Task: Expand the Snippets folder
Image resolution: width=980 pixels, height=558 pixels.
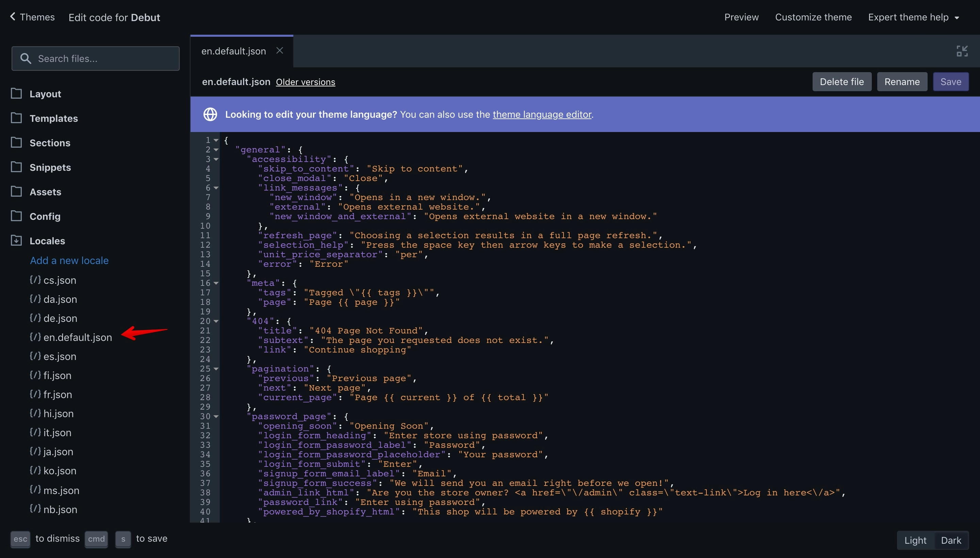Action: click(50, 167)
